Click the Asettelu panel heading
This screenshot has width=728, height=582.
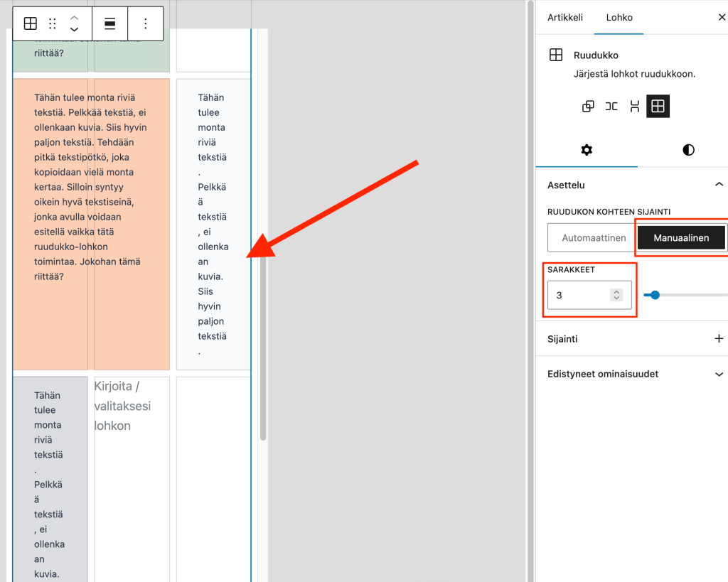[566, 185]
